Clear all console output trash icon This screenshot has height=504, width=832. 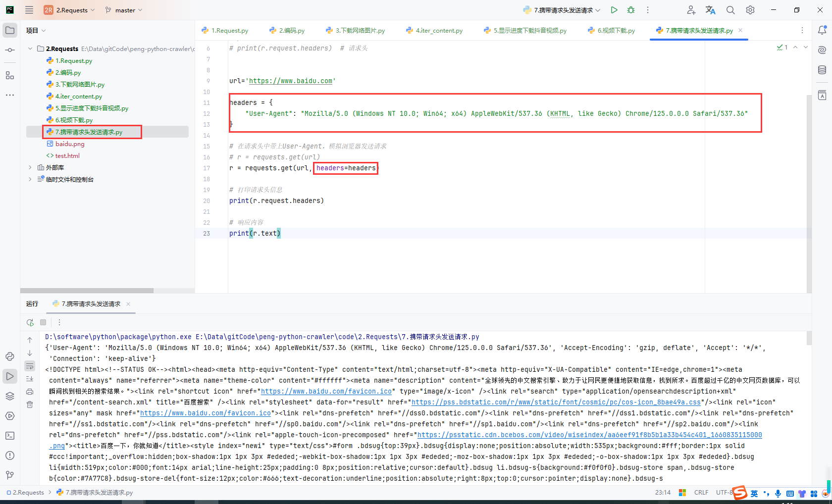[x=30, y=404]
